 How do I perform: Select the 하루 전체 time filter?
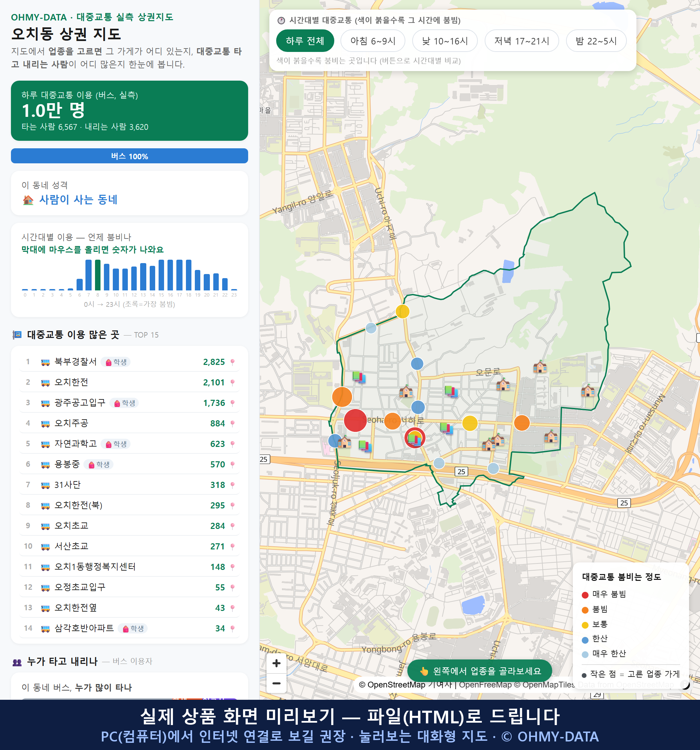(305, 41)
